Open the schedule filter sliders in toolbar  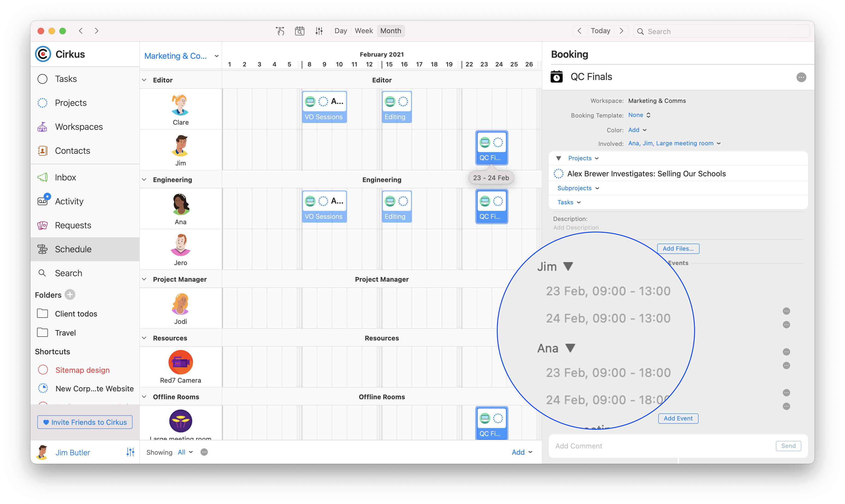point(319,31)
